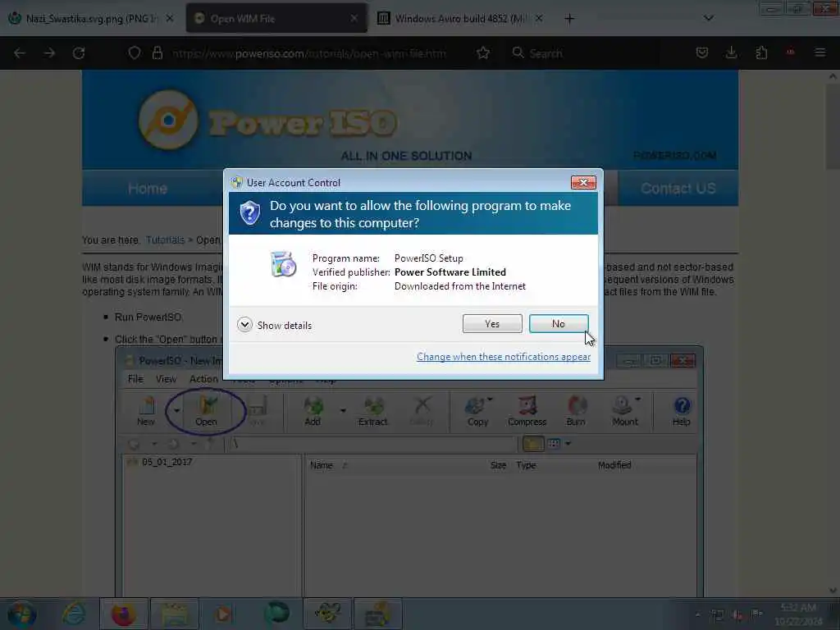Image resolution: width=840 pixels, height=630 pixels.
Task: Close the Open WIM File tab
Action: 354,18
